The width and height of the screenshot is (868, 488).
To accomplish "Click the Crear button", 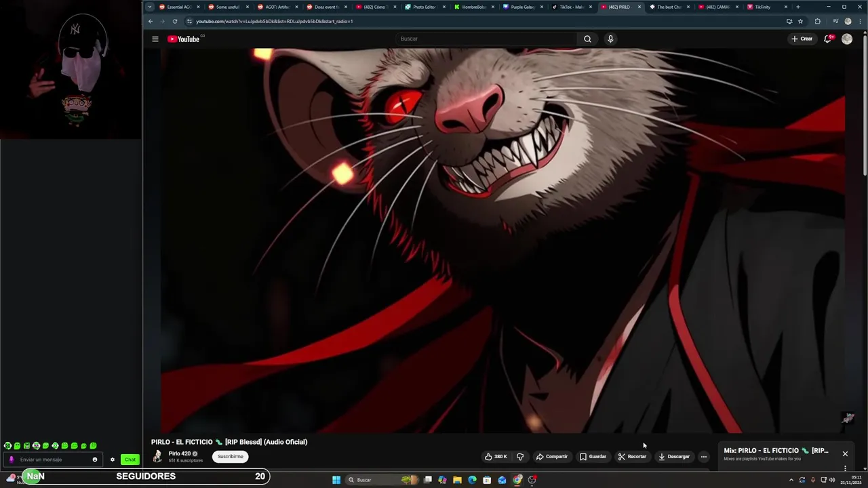I will point(802,39).
